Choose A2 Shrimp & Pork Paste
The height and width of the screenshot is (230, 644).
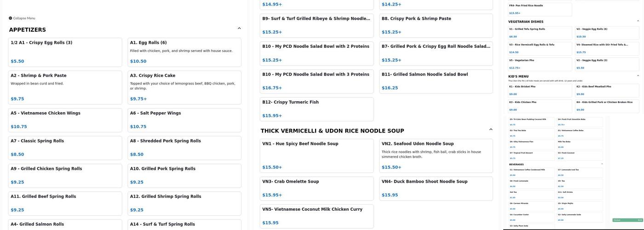pyautogui.click(x=65, y=87)
